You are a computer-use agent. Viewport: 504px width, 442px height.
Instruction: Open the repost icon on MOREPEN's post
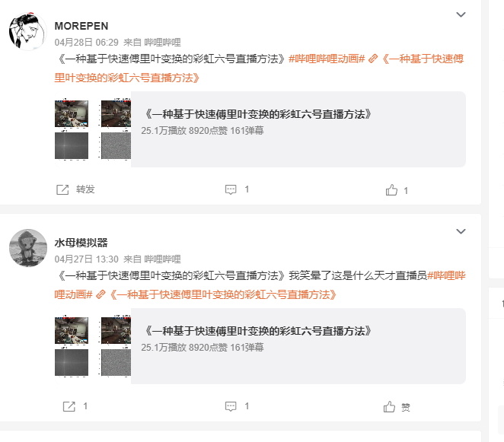click(62, 189)
